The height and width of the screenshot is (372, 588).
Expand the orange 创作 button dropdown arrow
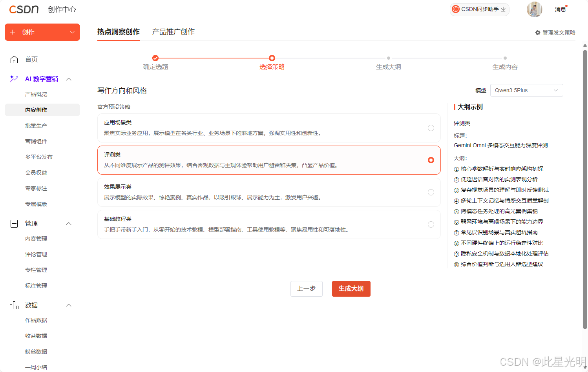[x=72, y=32]
